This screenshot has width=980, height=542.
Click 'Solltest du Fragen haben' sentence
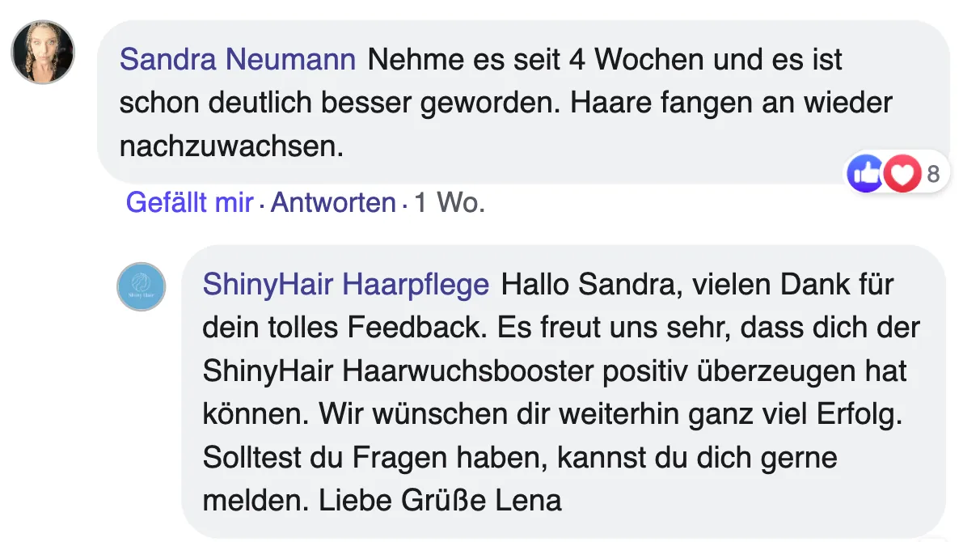click(369, 458)
